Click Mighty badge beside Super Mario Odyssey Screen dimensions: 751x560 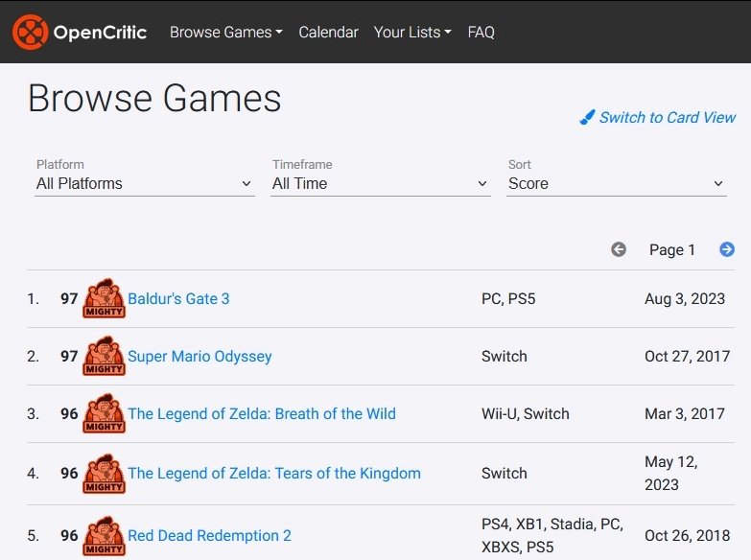pos(104,357)
